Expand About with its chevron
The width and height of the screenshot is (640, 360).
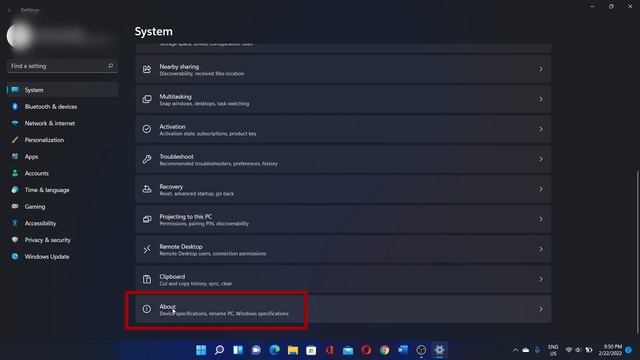click(541, 309)
